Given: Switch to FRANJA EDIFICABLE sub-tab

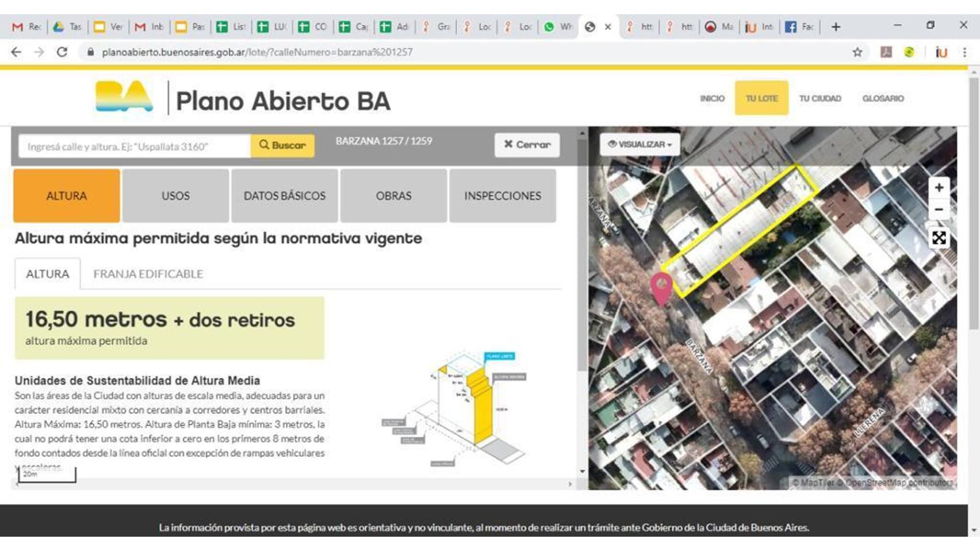Looking at the screenshot, I should point(148,274).
